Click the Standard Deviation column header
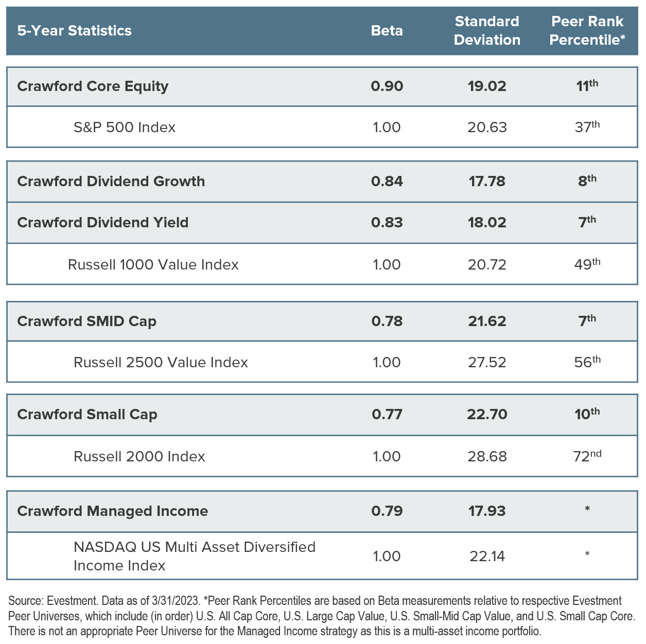This screenshot has width=646, height=644. [x=487, y=31]
